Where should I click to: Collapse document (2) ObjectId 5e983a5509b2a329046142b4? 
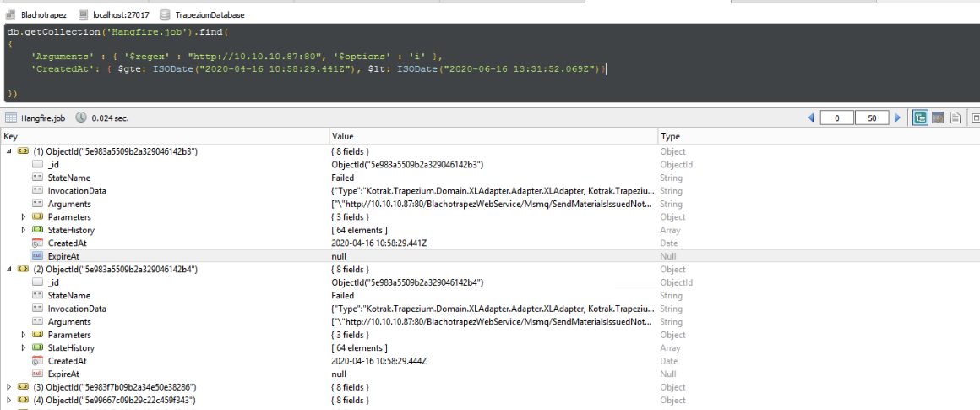8,269
